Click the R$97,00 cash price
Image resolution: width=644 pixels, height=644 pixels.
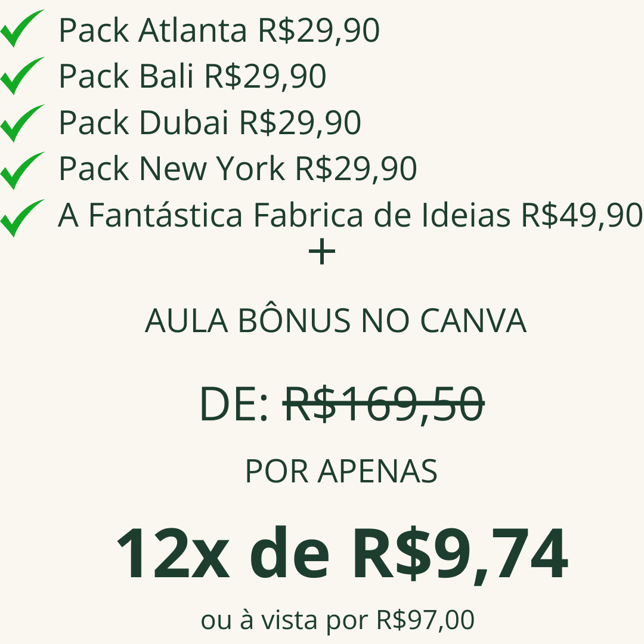pos(426,620)
